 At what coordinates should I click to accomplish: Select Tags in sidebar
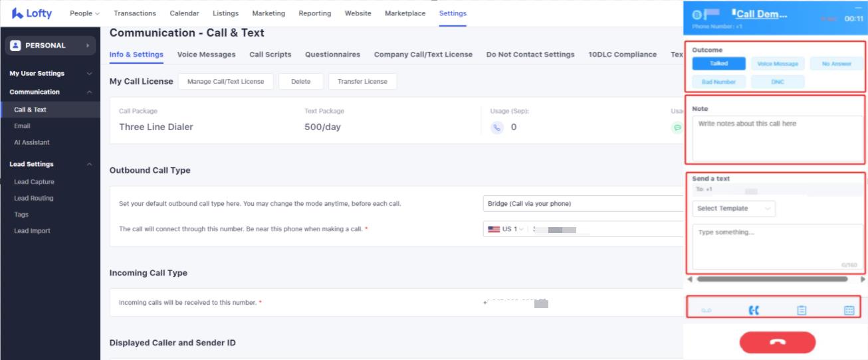pyautogui.click(x=21, y=215)
